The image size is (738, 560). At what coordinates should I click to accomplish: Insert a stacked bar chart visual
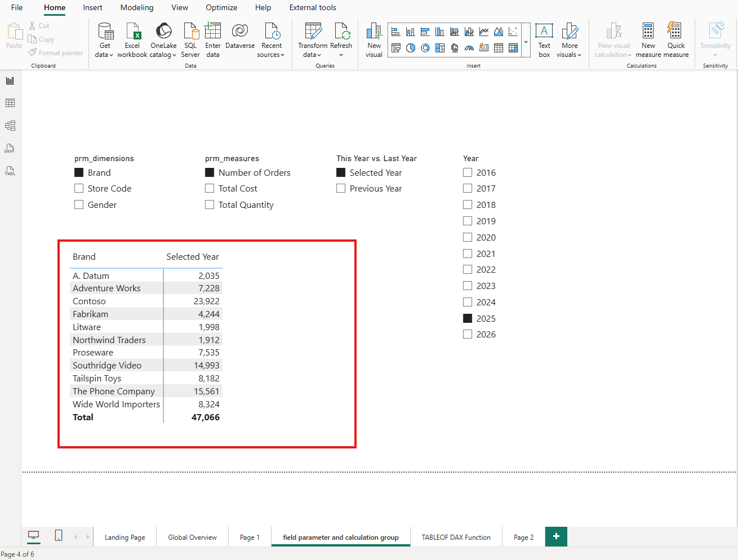click(x=396, y=32)
